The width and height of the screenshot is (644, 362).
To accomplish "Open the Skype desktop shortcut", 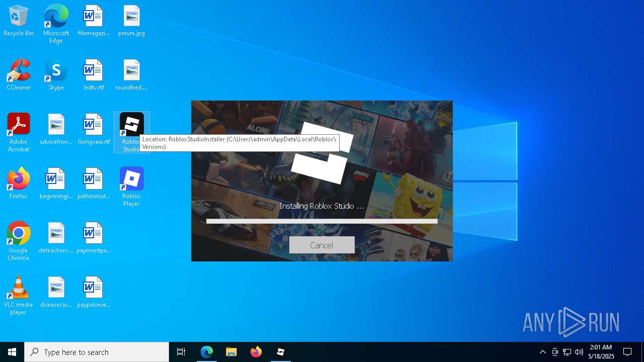I will point(56,75).
